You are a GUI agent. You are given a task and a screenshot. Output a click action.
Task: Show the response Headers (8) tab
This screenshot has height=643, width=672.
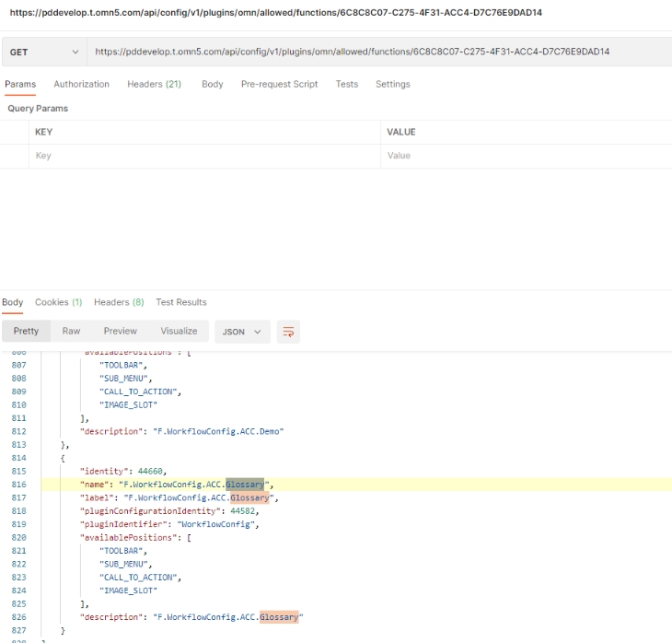tap(119, 302)
